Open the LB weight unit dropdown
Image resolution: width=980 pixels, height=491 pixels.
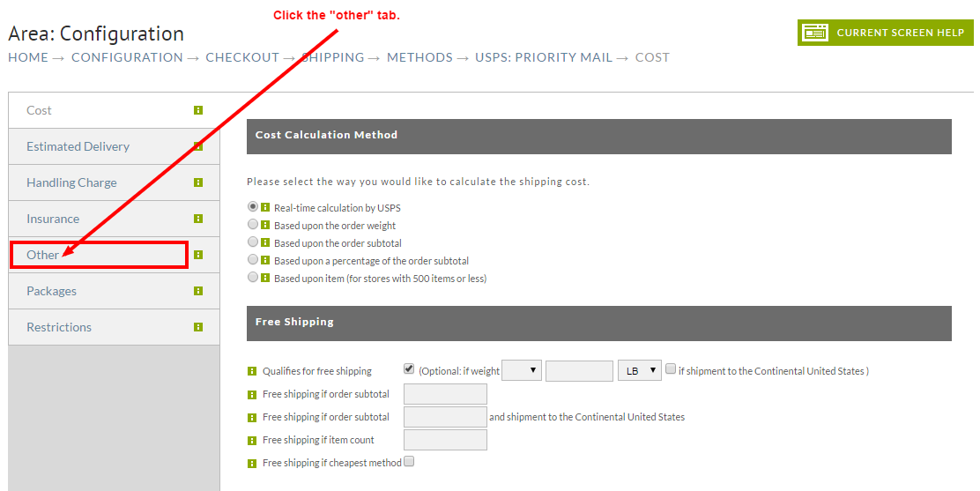coord(639,371)
